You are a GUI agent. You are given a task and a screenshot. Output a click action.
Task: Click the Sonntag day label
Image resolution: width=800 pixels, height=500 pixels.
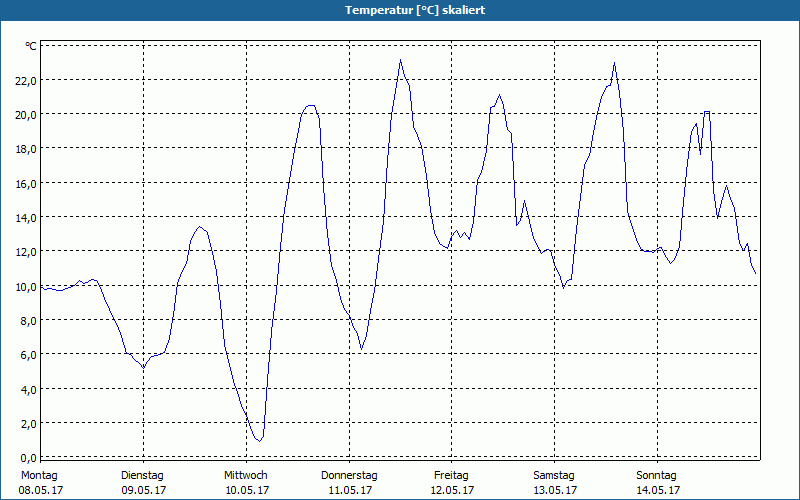pos(656,476)
